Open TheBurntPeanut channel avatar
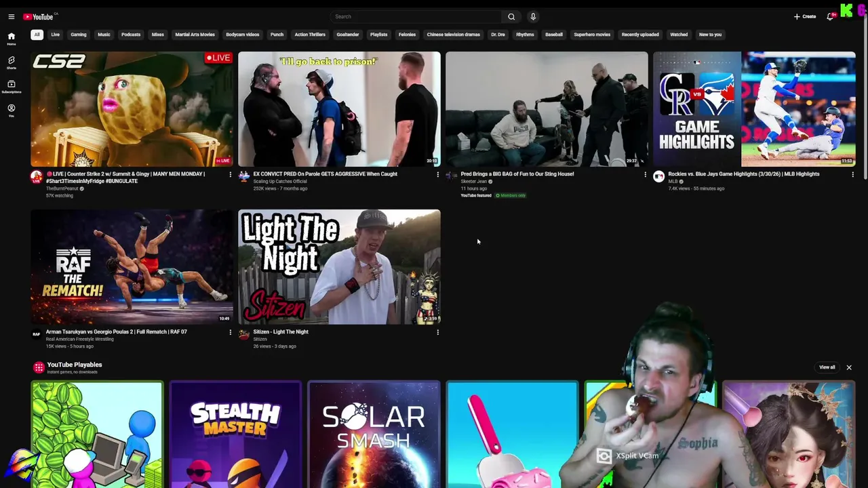 37,177
